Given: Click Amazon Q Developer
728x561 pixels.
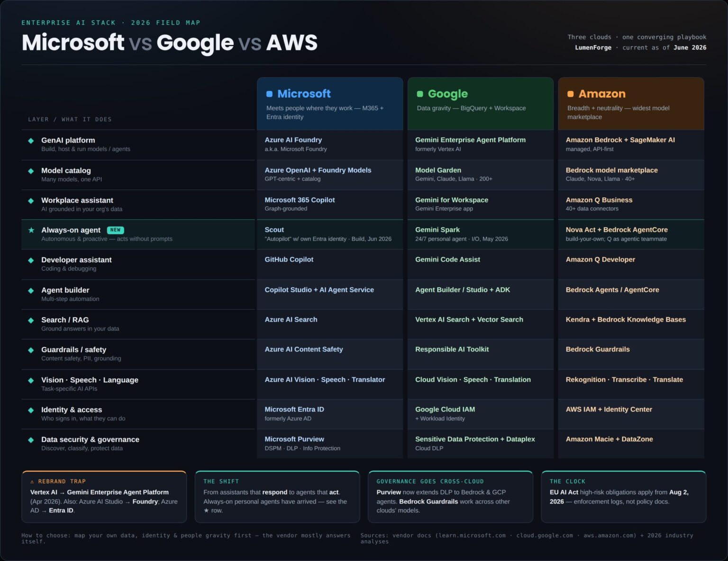Looking at the screenshot, I should click(x=601, y=260).
